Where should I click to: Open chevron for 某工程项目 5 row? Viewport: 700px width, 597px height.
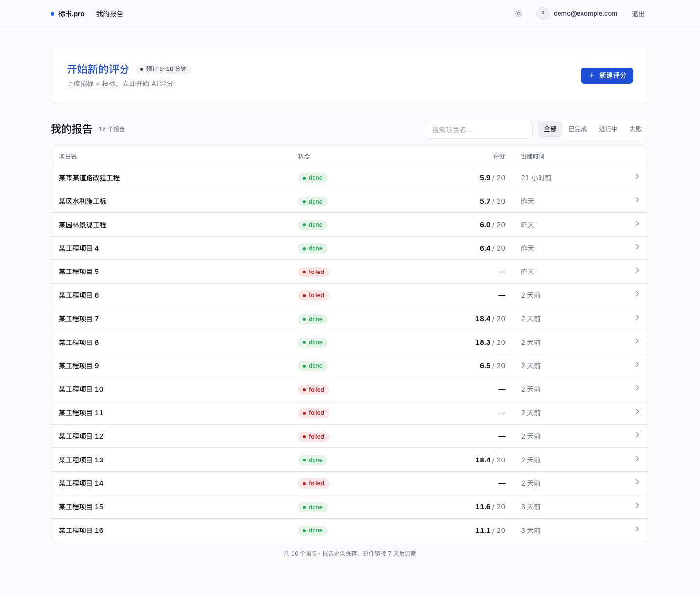pos(637,271)
